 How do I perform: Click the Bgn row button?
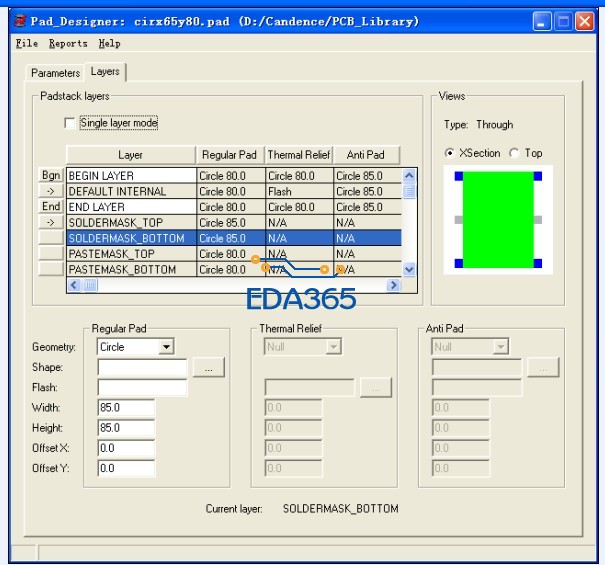pyautogui.click(x=51, y=175)
